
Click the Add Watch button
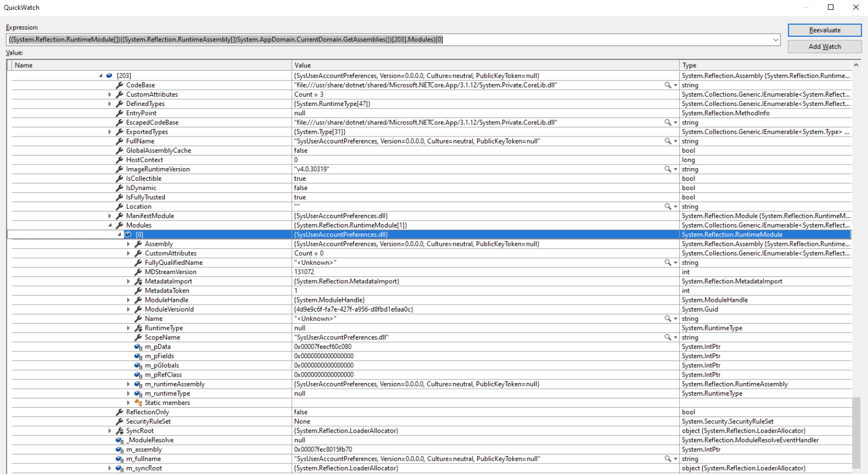click(825, 46)
